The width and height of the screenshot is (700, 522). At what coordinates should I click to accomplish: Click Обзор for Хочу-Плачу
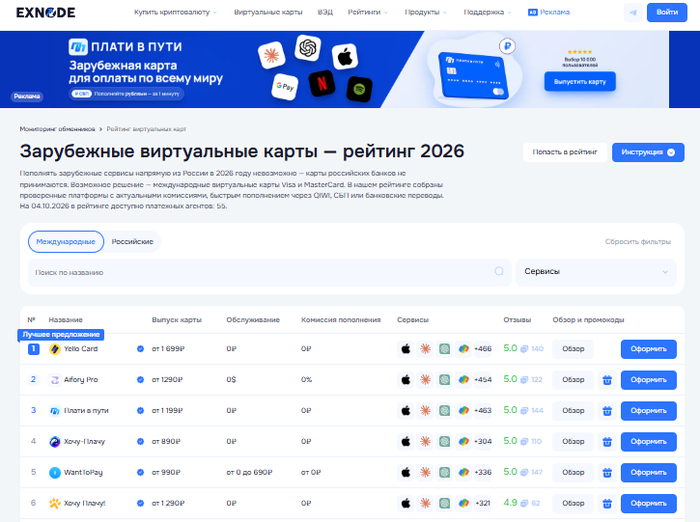[x=573, y=442]
